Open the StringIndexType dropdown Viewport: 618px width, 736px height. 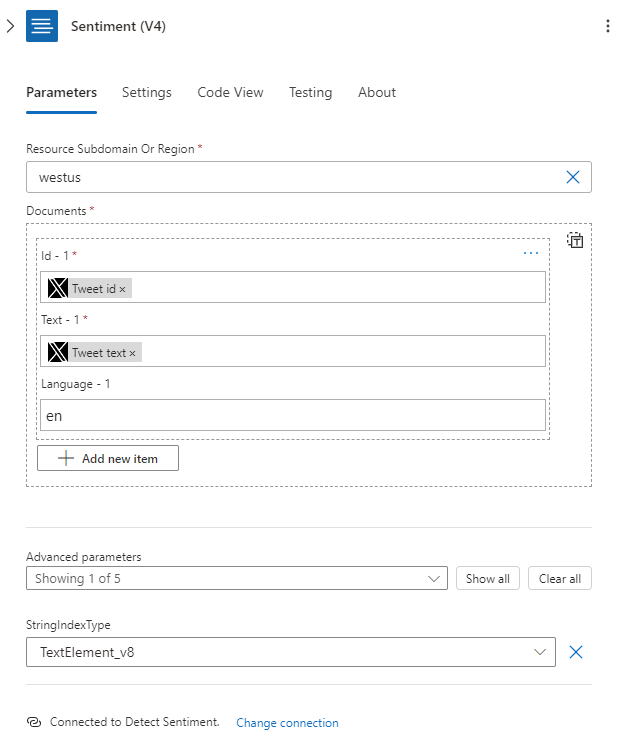(x=540, y=652)
